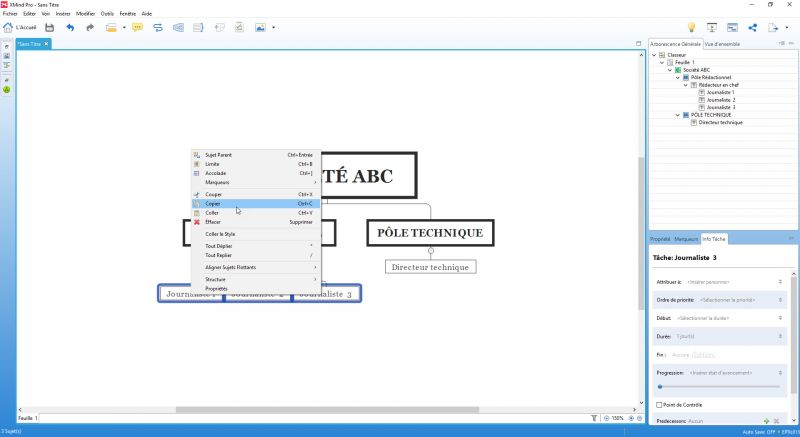Collapse the PÔLE TECHNIQUE tree node
Image resolution: width=800 pixels, height=437 pixels.
coord(678,115)
